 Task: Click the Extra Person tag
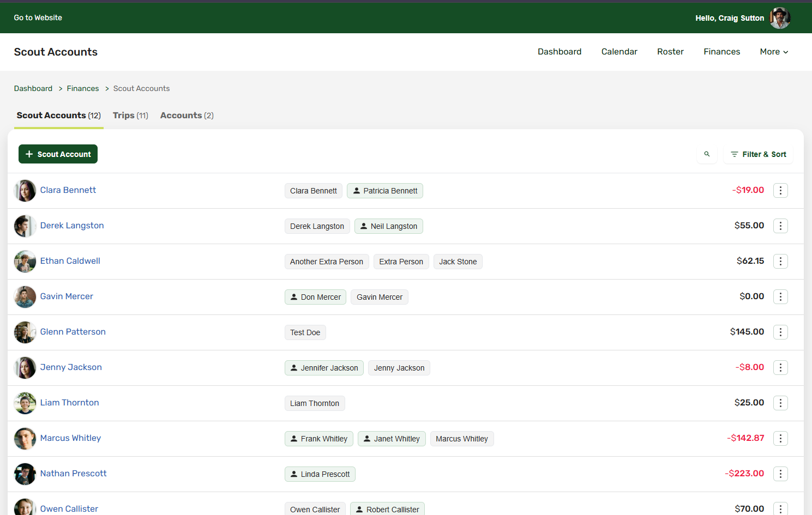pyautogui.click(x=401, y=262)
